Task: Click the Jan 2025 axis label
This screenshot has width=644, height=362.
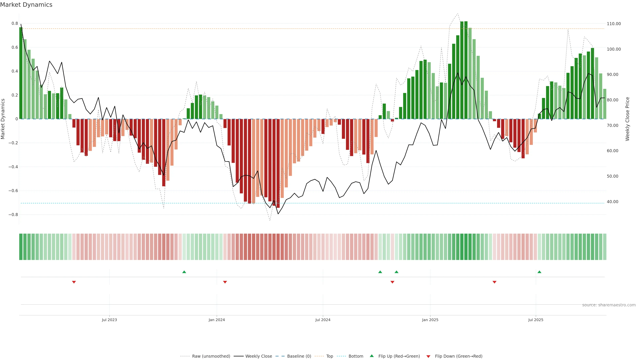Action: click(x=430, y=320)
